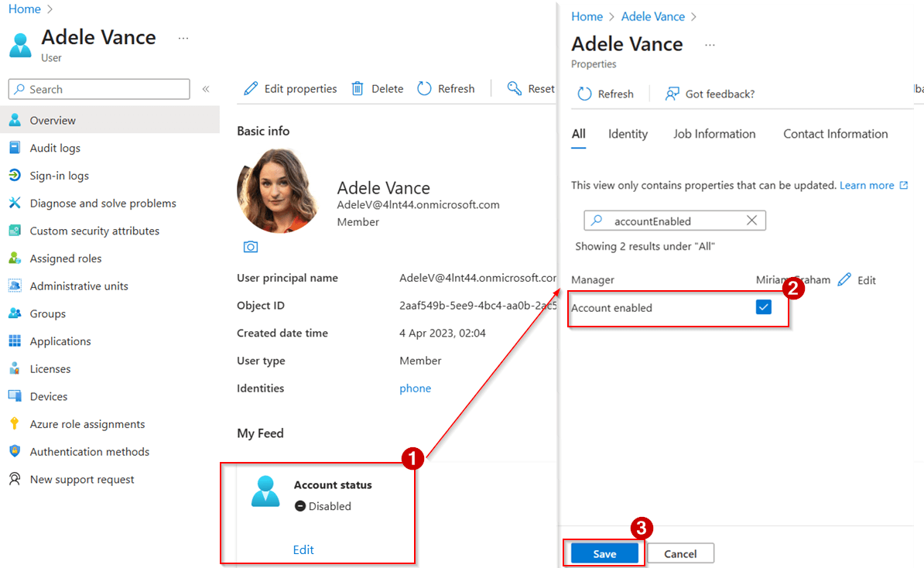Refresh the user overview
The height and width of the screenshot is (568, 924).
446,88
